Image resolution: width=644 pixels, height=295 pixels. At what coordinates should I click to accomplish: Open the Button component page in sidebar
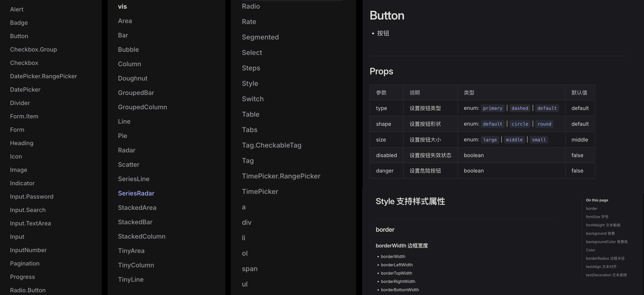click(x=19, y=36)
